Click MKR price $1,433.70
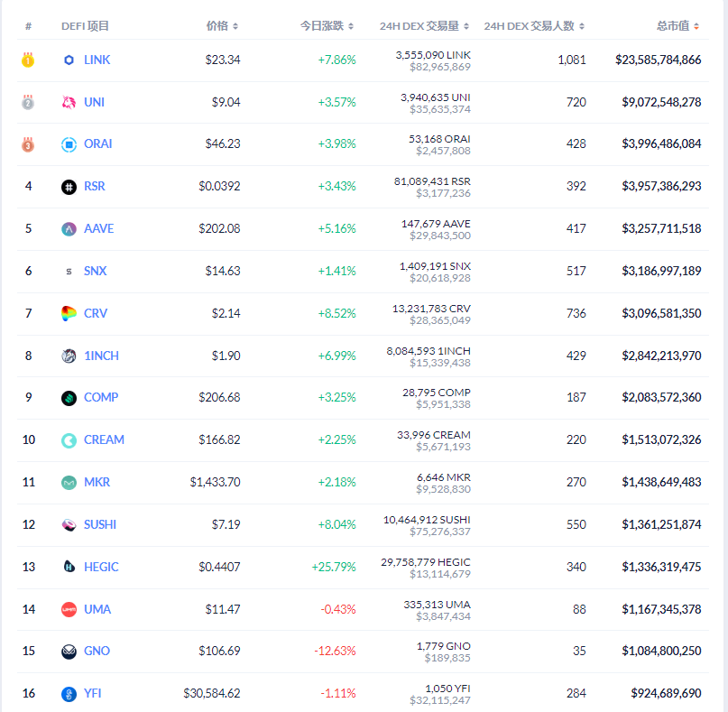The height and width of the screenshot is (712, 728). click(215, 482)
